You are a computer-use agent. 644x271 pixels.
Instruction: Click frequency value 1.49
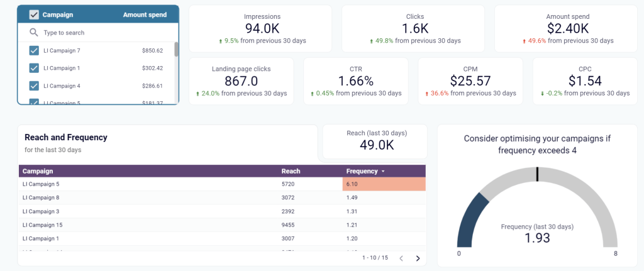[x=352, y=197]
